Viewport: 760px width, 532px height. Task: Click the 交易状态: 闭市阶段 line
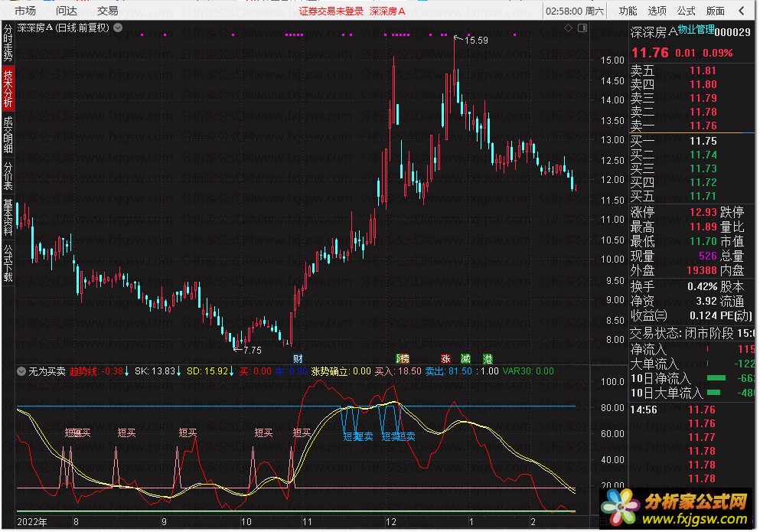(x=692, y=333)
